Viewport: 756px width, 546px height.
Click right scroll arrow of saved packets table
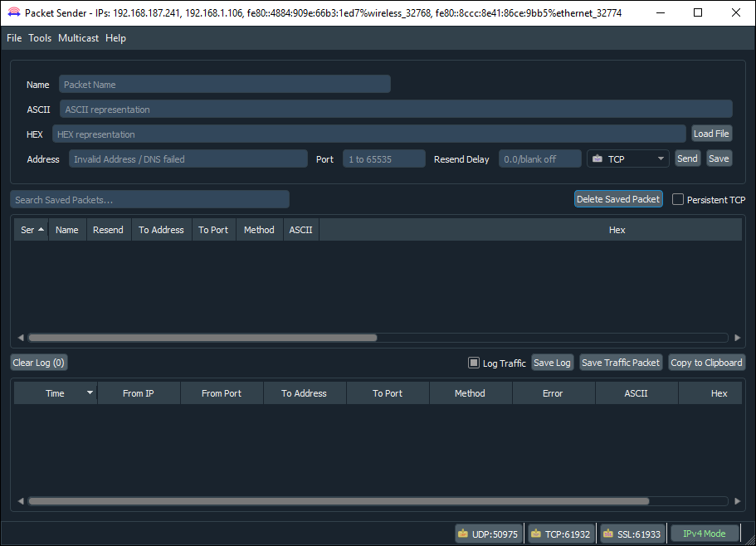[737, 337]
